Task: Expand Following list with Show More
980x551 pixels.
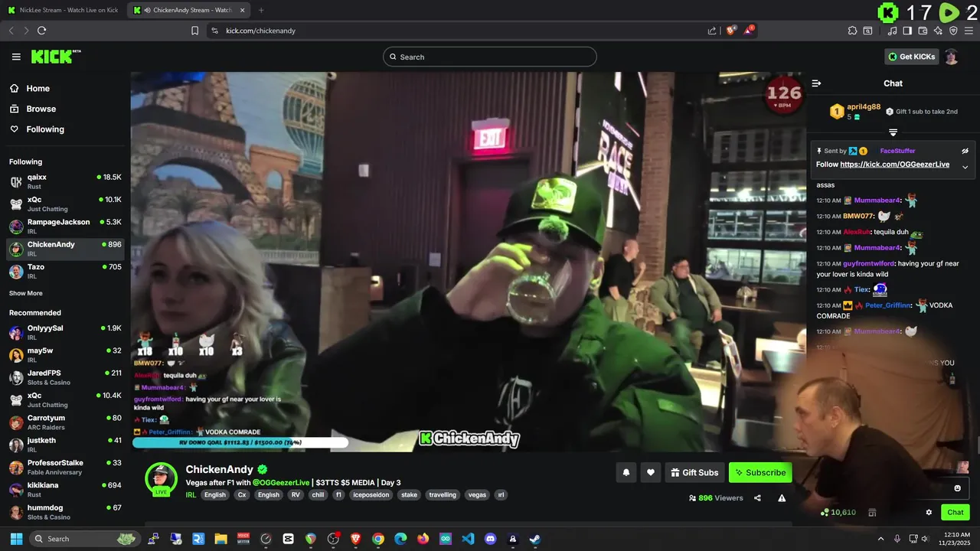Action: pos(26,293)
